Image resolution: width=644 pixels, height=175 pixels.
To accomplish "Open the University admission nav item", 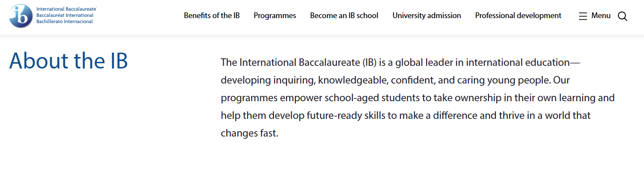I will [427, 15].
